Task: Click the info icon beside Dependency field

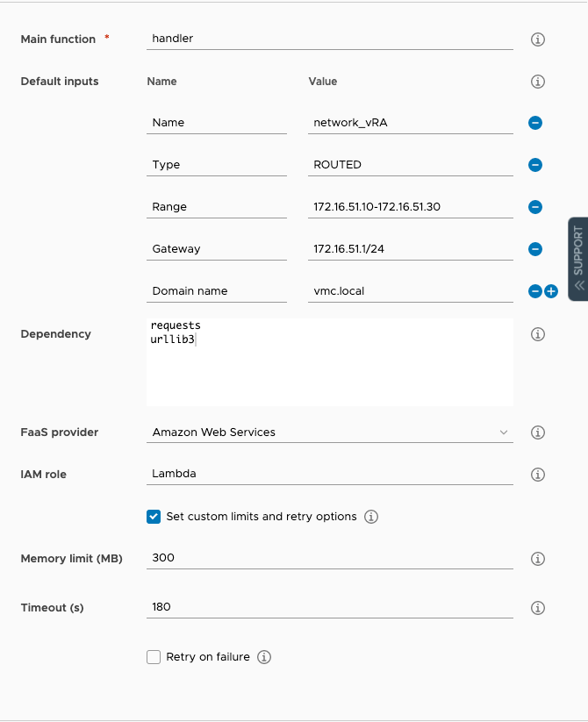Action: [538, 334]
